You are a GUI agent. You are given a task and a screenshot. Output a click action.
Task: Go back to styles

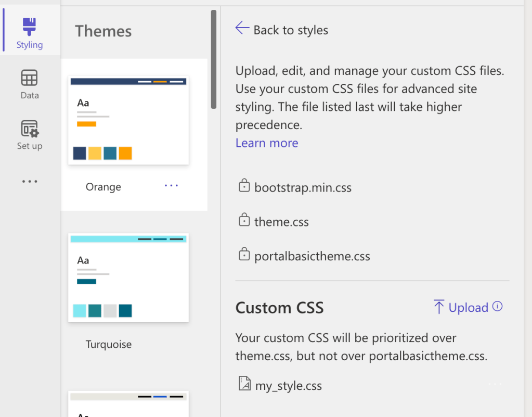[x=291, y=30]
